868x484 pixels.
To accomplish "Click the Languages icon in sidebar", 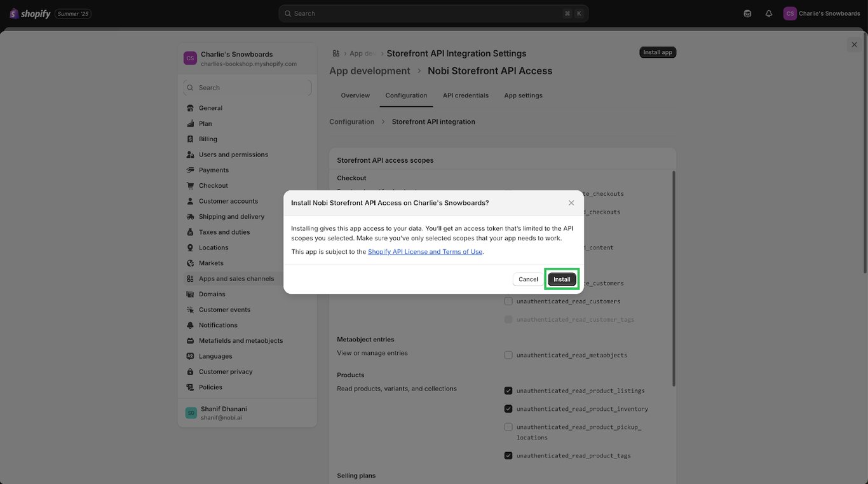I will point(191,356).
